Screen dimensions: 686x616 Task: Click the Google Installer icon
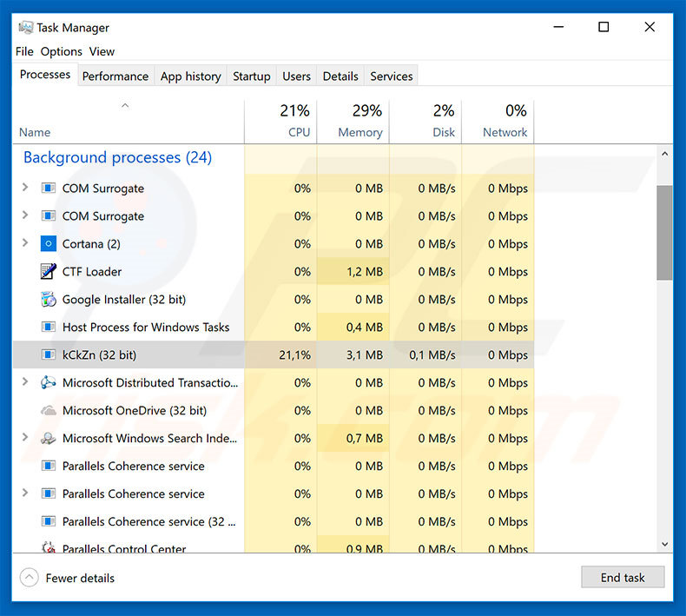[x=48, y=300]
